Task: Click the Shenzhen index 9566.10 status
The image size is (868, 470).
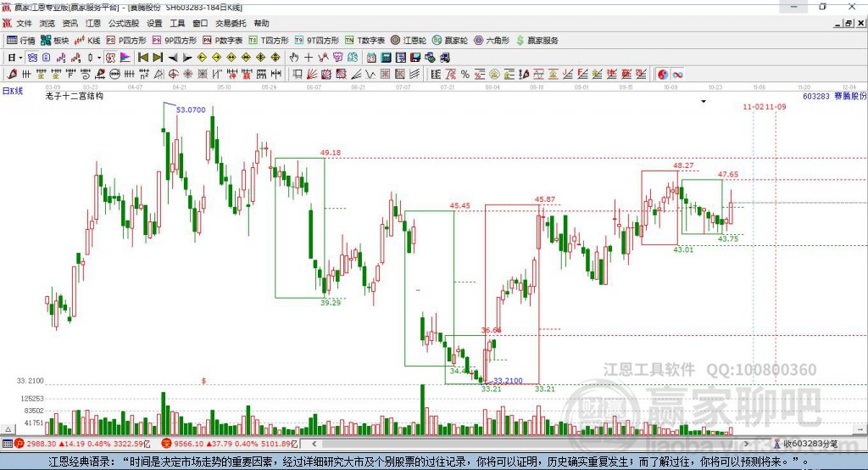Action: point(230,444)
